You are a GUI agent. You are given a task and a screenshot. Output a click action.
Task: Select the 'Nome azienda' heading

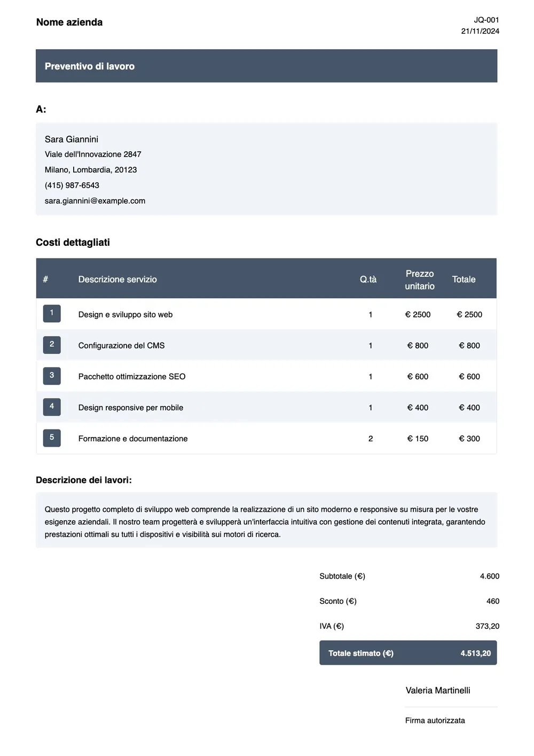(69, 22)
